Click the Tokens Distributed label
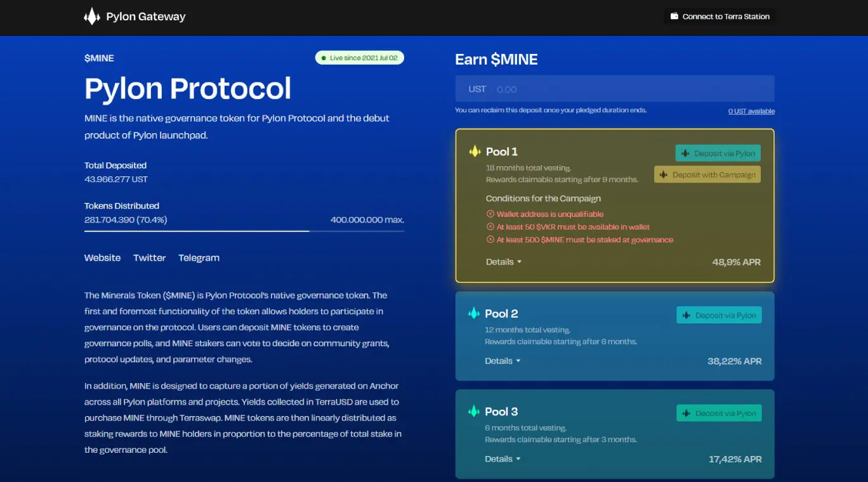Image resolution: width=868 pixels, height=482 pixels. click(122, 206)
